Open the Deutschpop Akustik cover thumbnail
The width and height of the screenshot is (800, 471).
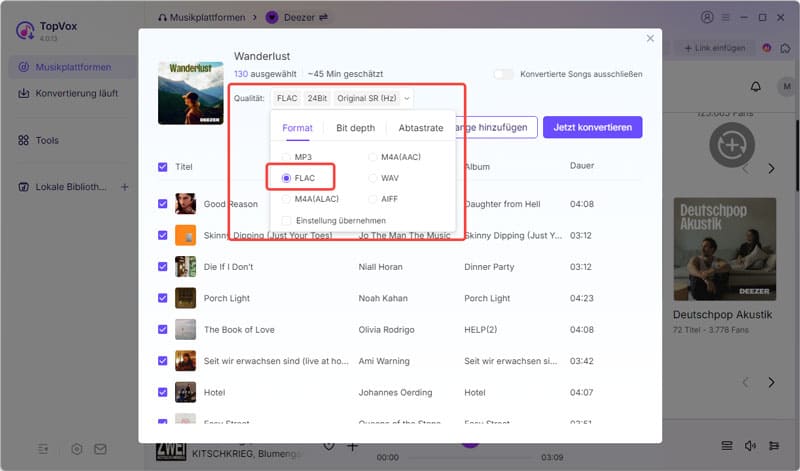tap(724, 249)
